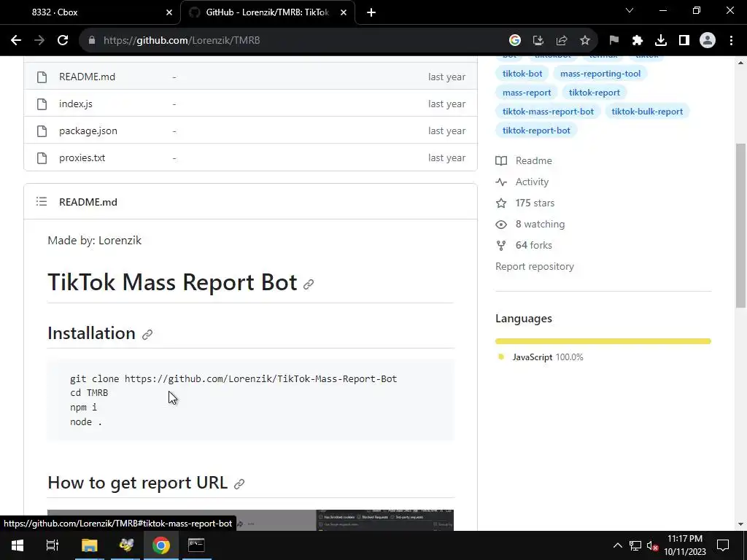Image resolution: width=747 pixels, height=560 pixels.
Task: Close the 8332 · Cbox tab
Action: coord(169,13)
